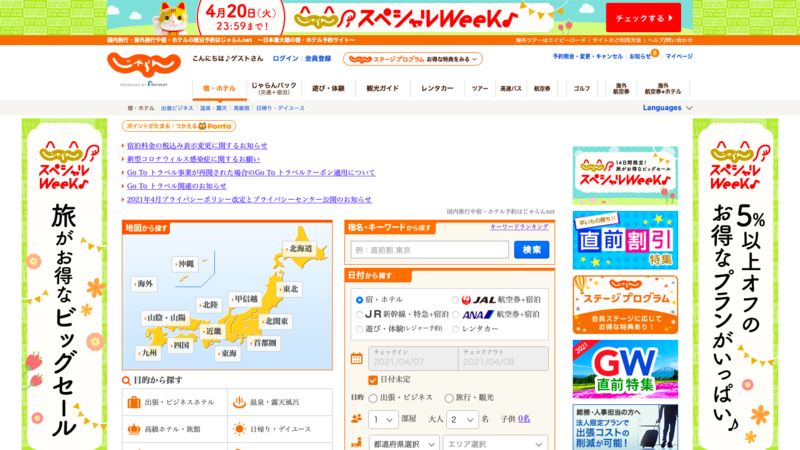This screenshot has width=800, height=450.
Task: Select JAL 航空券+宿泊 radio option
Action: point(456,300)
